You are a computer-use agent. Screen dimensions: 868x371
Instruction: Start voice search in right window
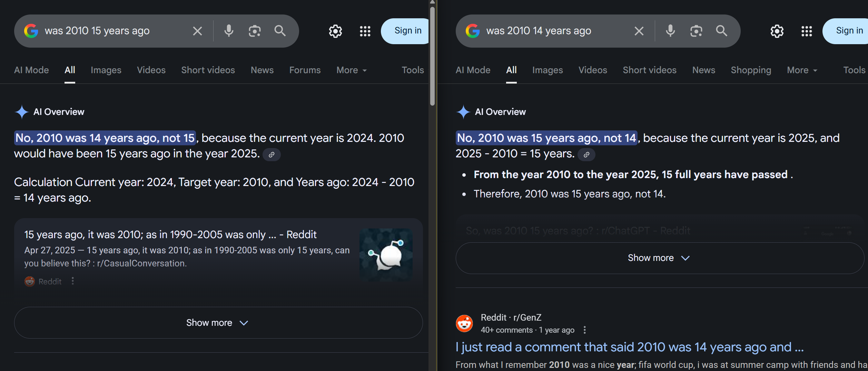(x=670, y=31)
